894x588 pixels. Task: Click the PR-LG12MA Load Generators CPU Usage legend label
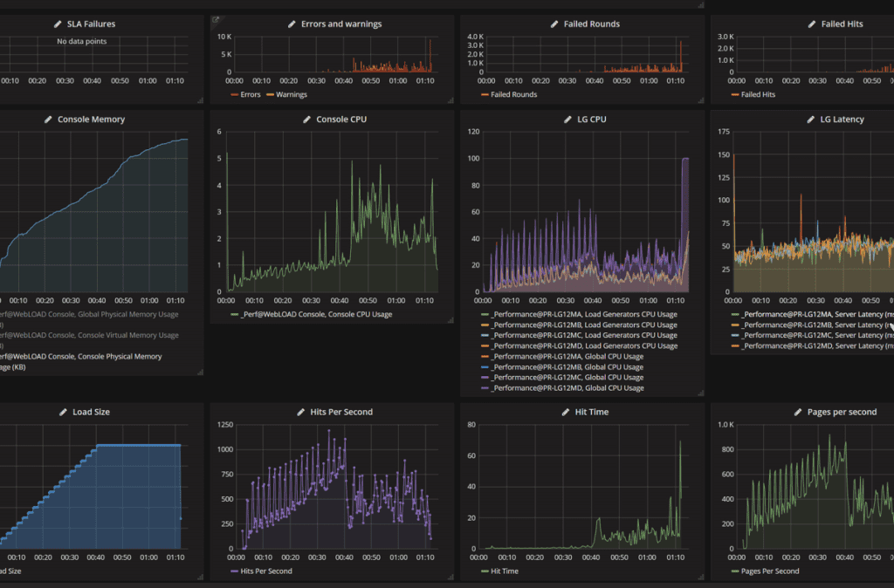click(x=583, y=314)
